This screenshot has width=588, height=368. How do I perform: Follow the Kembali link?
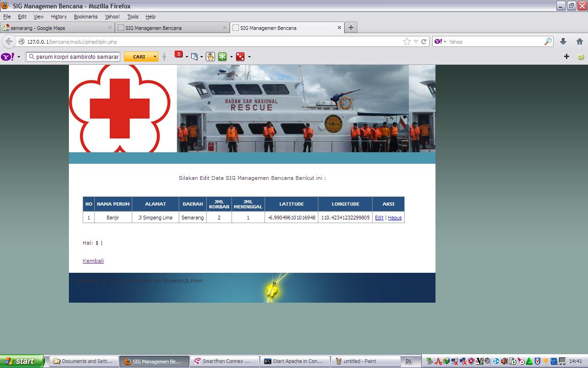pos(93,261)
